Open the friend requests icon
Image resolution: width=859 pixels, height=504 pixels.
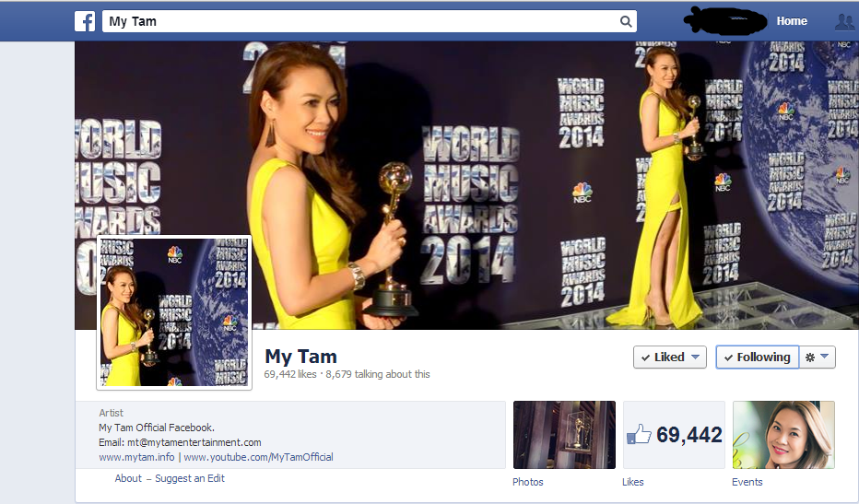point(844,22)
